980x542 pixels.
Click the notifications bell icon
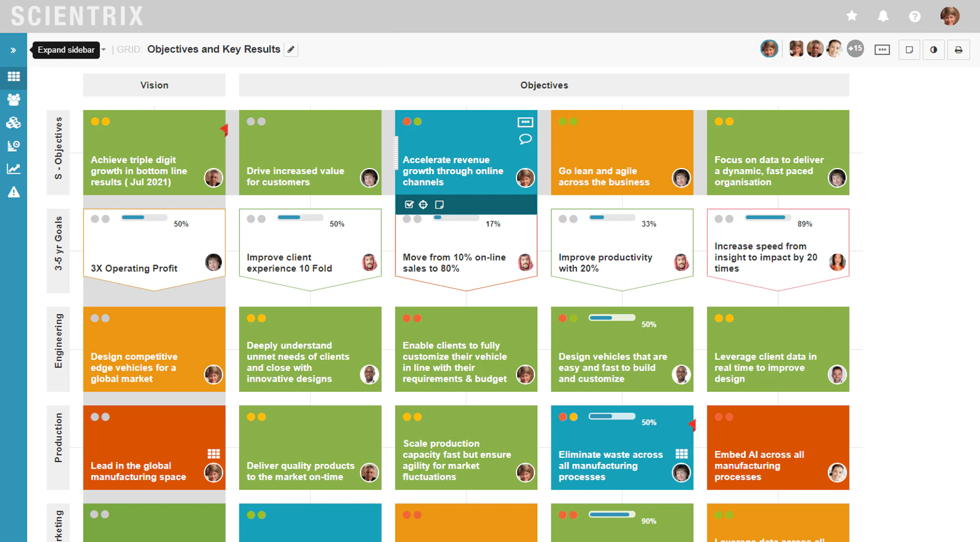tap(883, 16)
